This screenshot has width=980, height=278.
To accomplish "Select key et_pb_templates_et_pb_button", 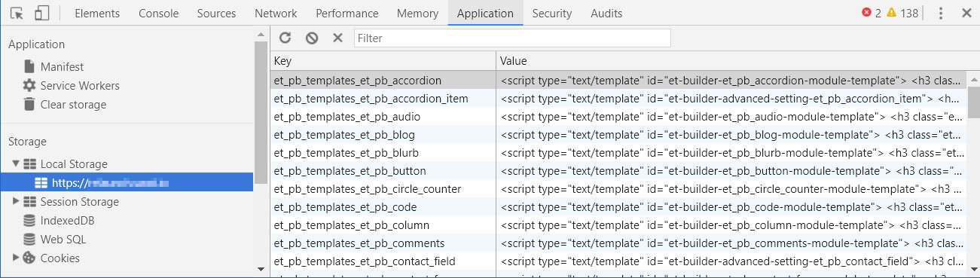I will pos(350,170).
